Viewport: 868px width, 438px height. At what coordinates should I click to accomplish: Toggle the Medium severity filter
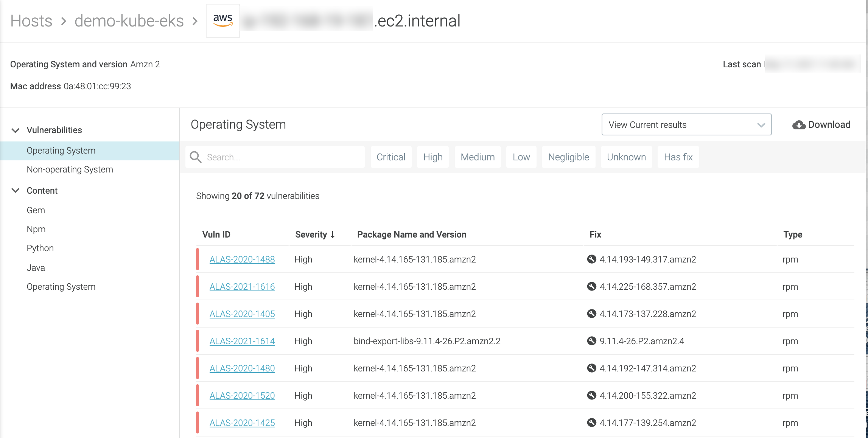point(478,157)
